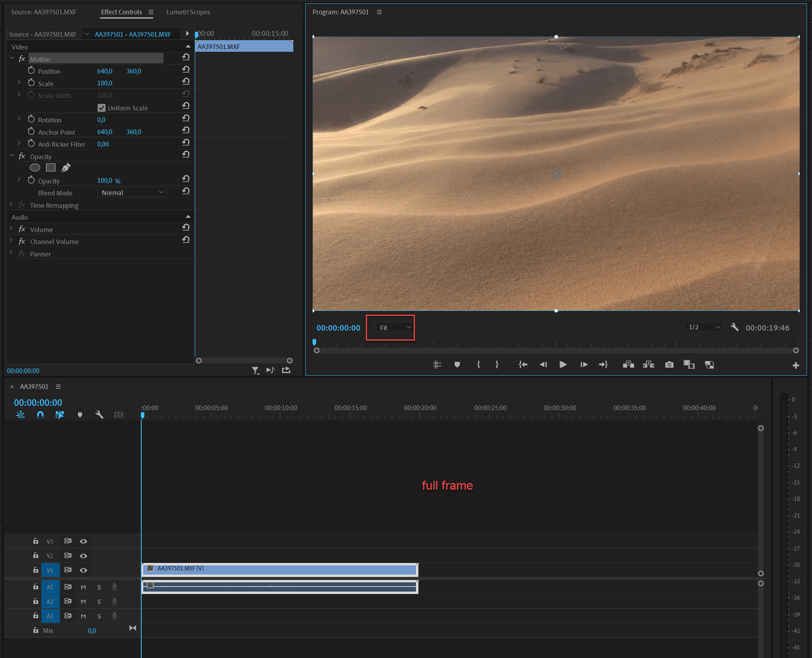Open the timeline Closed Captions icon
This screenshot has height=658, width=812.
point(119,415)
